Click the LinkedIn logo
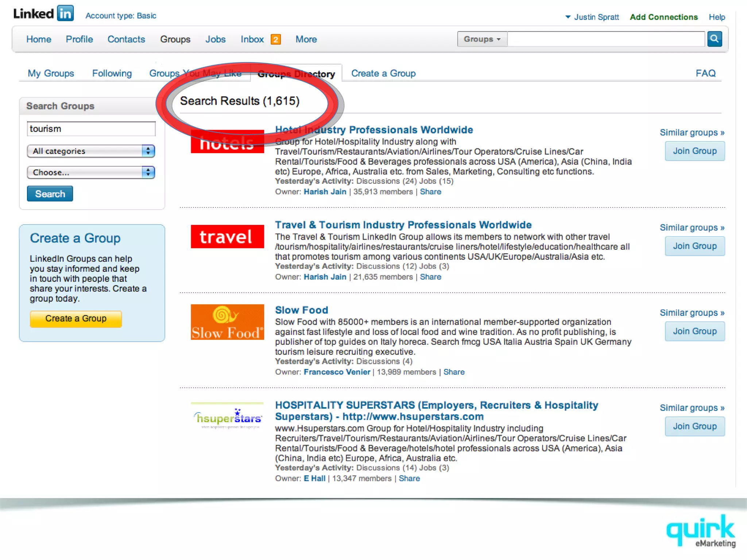Screen dimensions: 747x560 [x=43, y=14]
